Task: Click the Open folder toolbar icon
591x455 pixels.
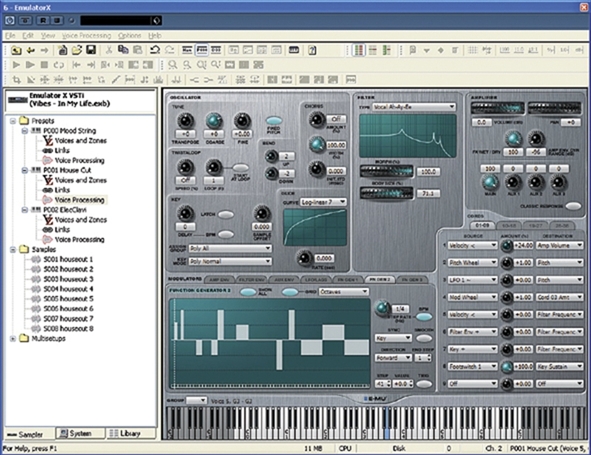Action: [x=77, y=50]
